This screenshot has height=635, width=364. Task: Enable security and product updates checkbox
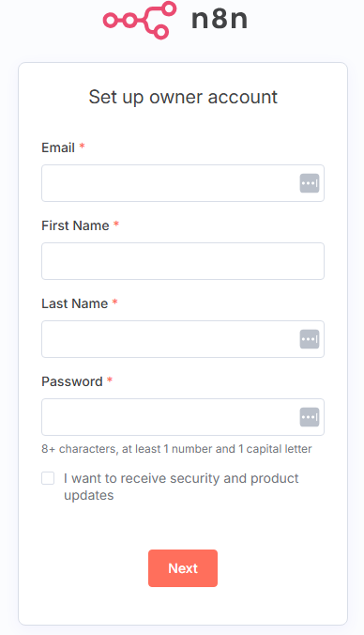[48, 478]
